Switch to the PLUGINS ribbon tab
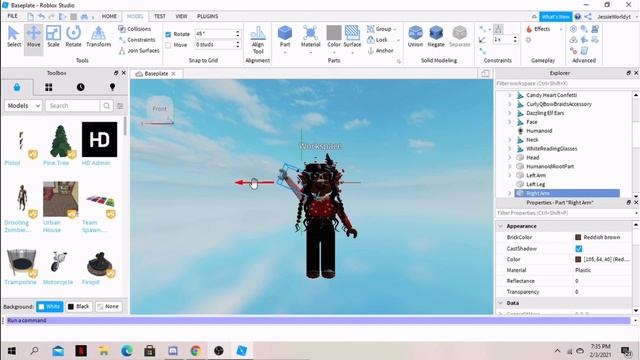The image size is (640, 360). [208, 16]
